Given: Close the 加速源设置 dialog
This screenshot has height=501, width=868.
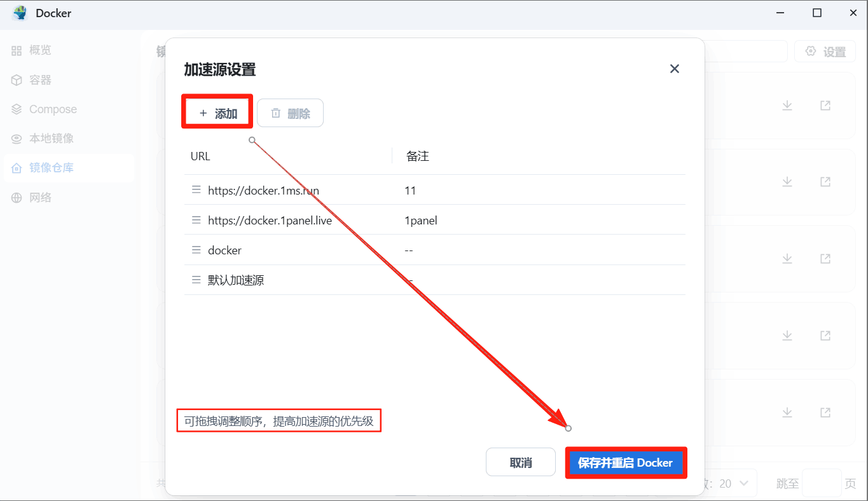Looking at the screenshot, I should 675,69.
